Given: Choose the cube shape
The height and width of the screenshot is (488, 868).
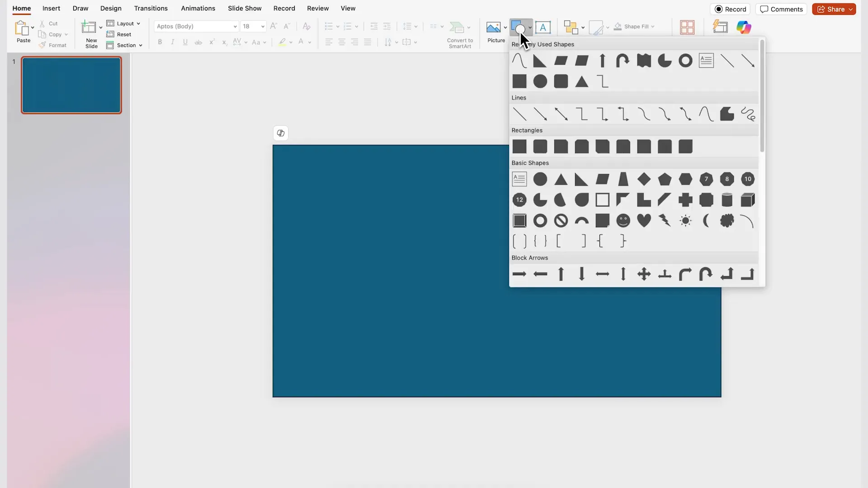Looking at the screenshot, I should pos(748,200).
